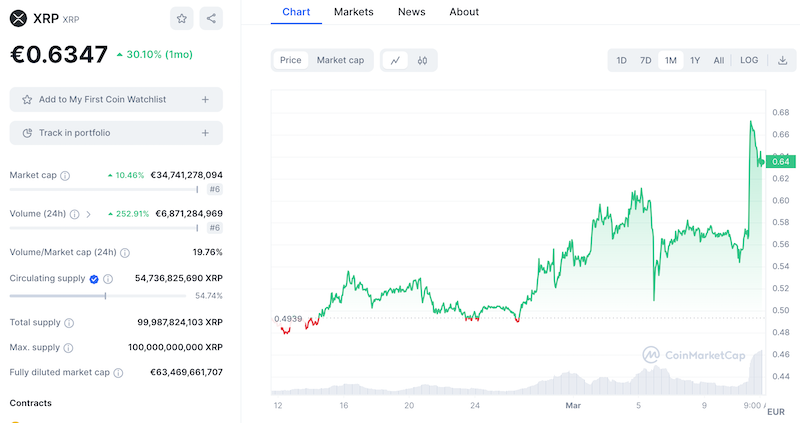Click the 252.91% volume change
Image resolution: width=800 pixels, height=423 pixels.
(x=128, y=214)
